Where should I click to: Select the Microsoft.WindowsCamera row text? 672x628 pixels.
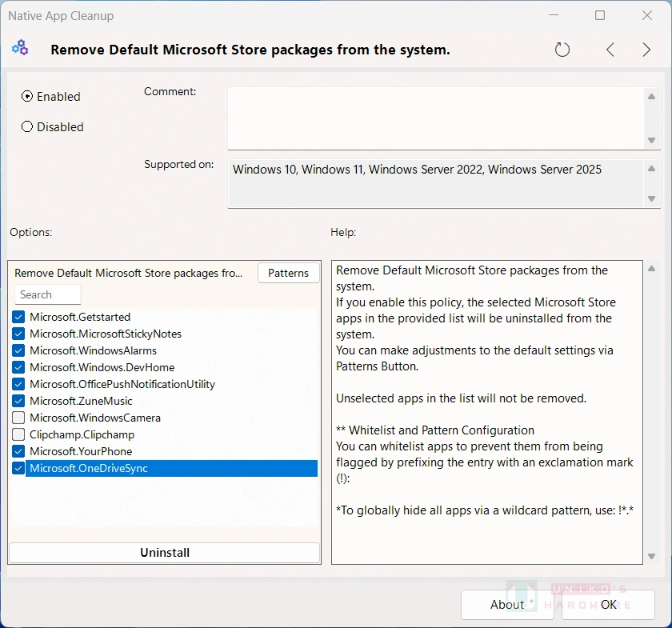(95, 418)
